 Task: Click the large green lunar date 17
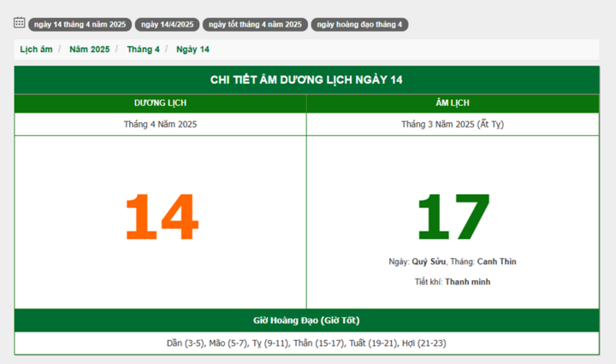tap(453, 218)
